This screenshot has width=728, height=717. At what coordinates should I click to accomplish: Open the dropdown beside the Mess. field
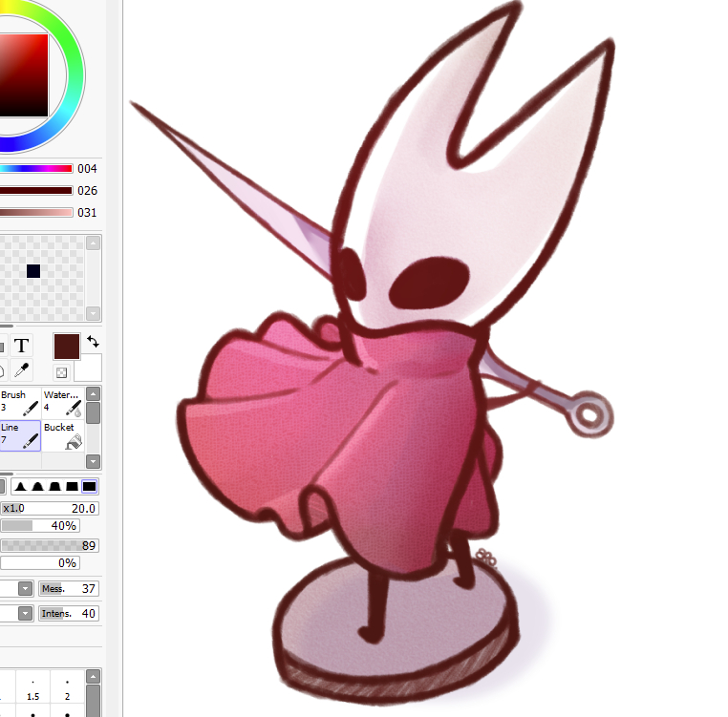26,589
